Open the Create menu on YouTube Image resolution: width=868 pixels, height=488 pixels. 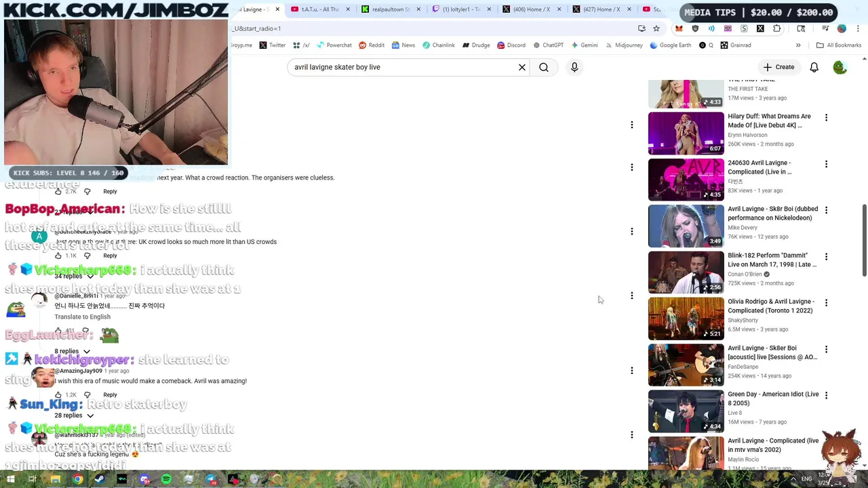point(778,67)
